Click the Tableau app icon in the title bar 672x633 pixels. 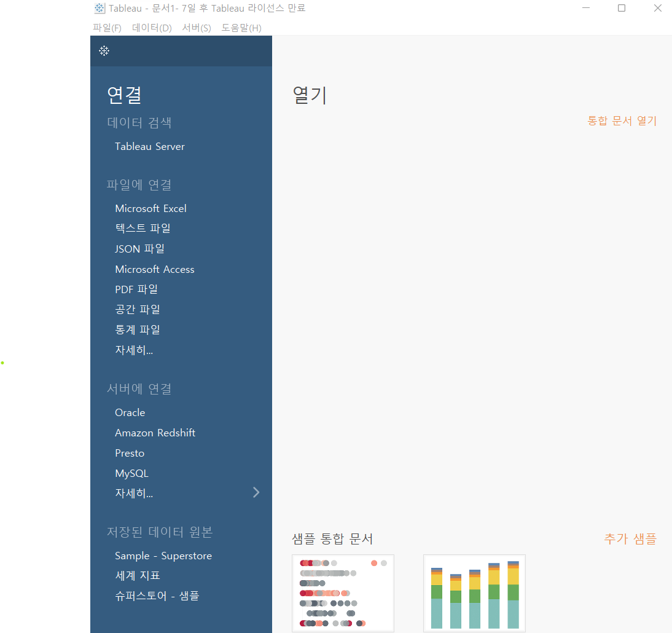pos(100,8)
